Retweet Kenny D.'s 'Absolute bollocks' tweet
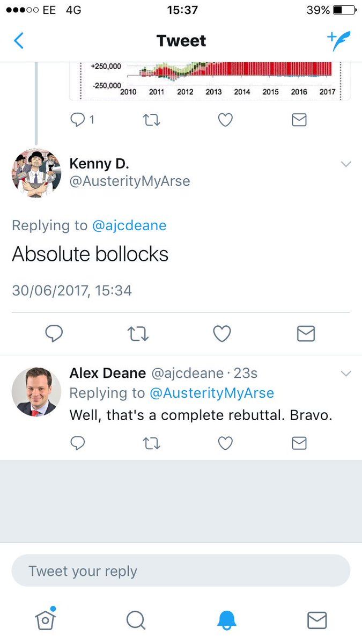The width and height of the screenshot is (362, 644). (138, 334)
